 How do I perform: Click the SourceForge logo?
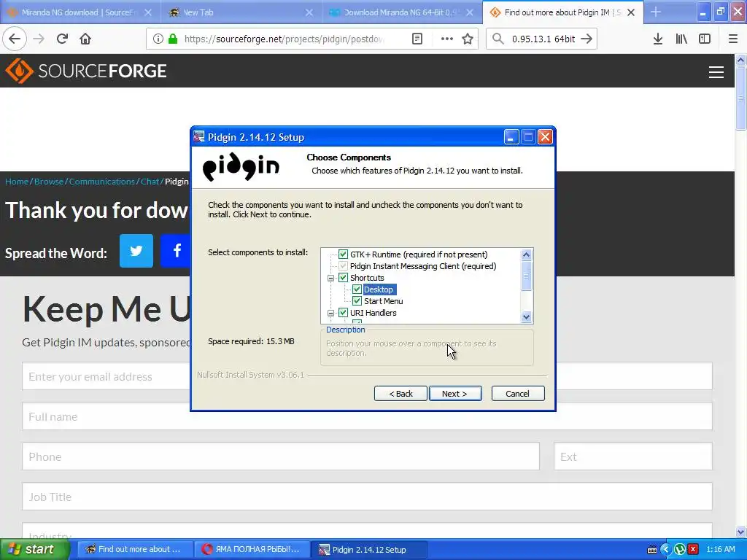click(x=86, y=71)
